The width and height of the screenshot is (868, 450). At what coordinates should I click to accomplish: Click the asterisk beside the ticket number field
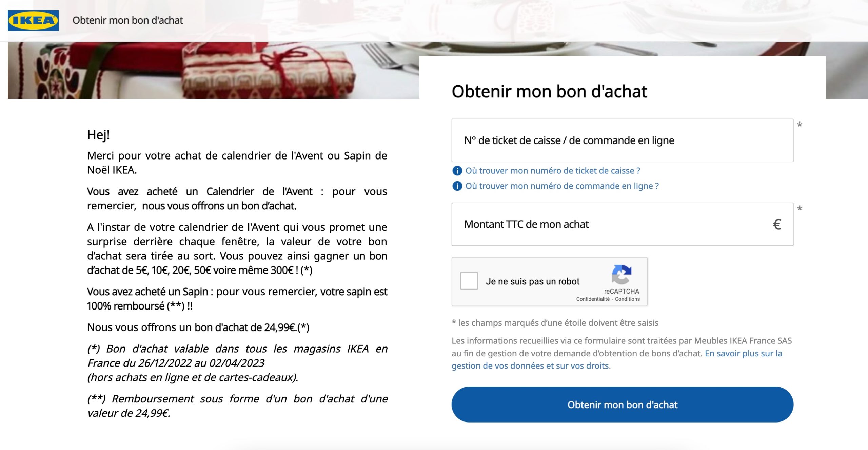(800, 125)
